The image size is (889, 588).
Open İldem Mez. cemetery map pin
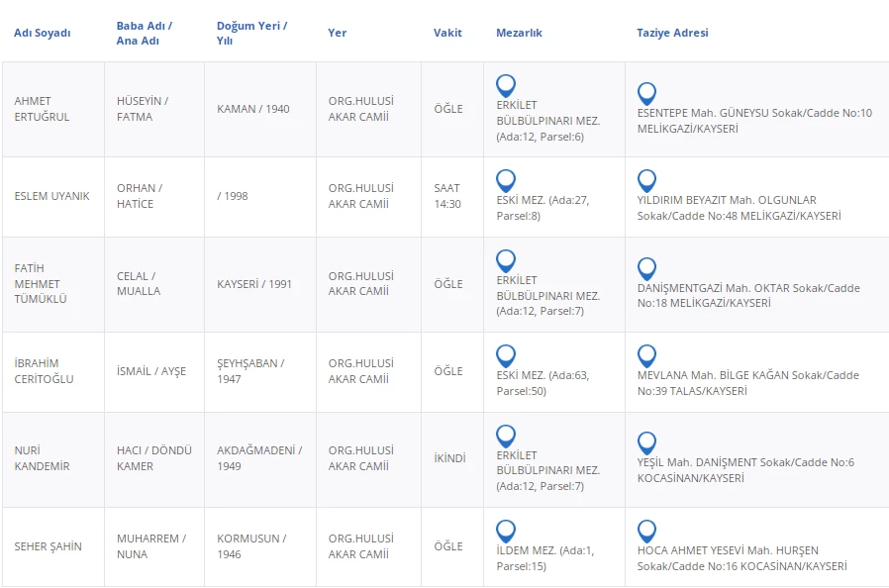coord(506,531)
